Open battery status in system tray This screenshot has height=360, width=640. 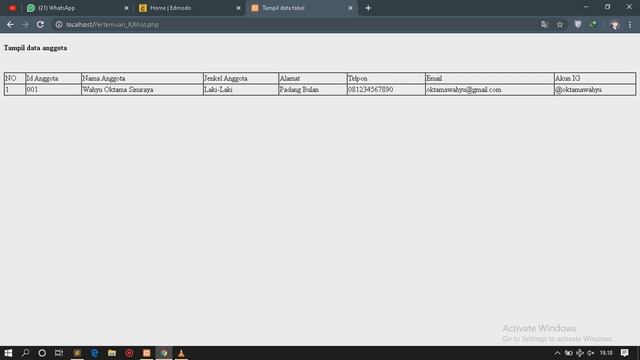(x=569, y=353)
